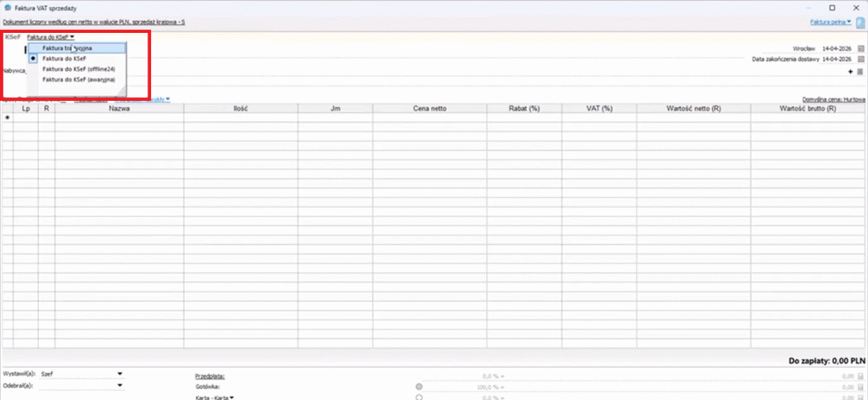The image size is (868, 400).
Task: Open the Odebrał(a) dropdown
Action: pos(120,385)
